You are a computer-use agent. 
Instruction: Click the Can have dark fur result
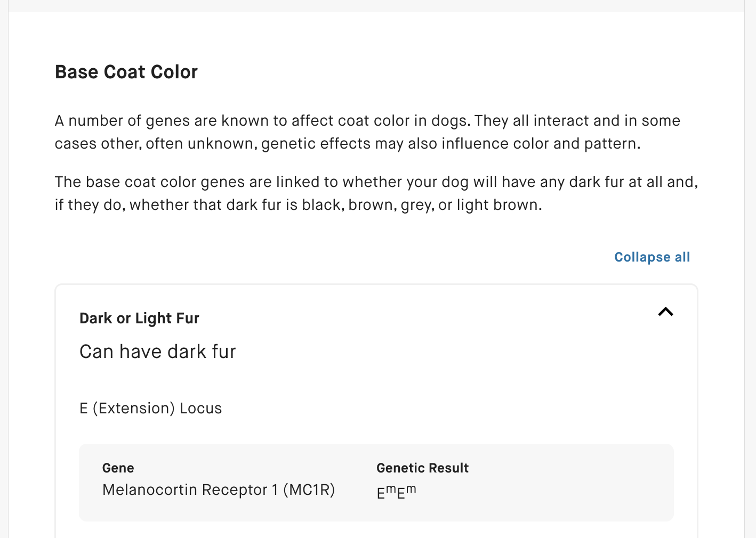[x=158, y=352]
